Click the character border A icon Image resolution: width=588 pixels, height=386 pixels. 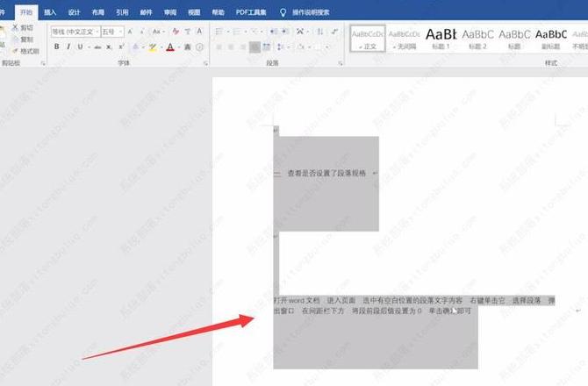[199, 32]
